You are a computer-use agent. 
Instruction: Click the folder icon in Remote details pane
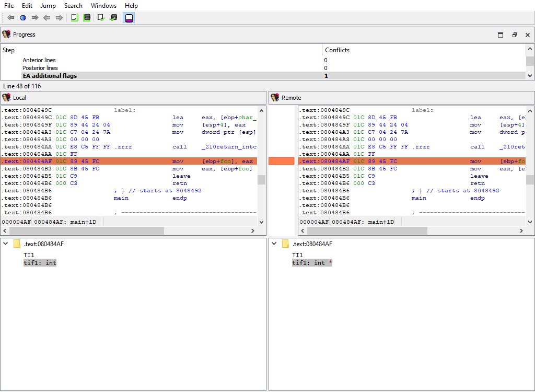pyautogui.click(x=285, y=244)
